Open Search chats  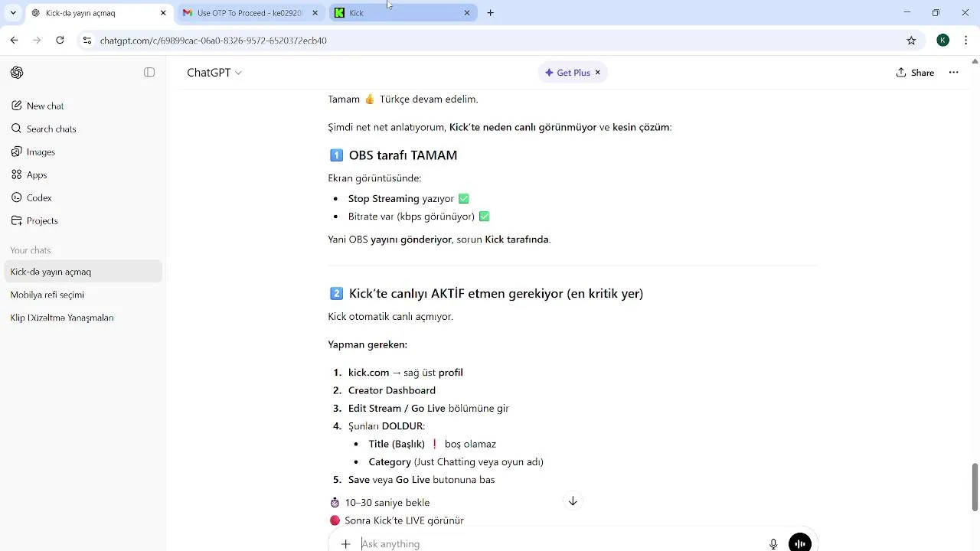point(83,129)
